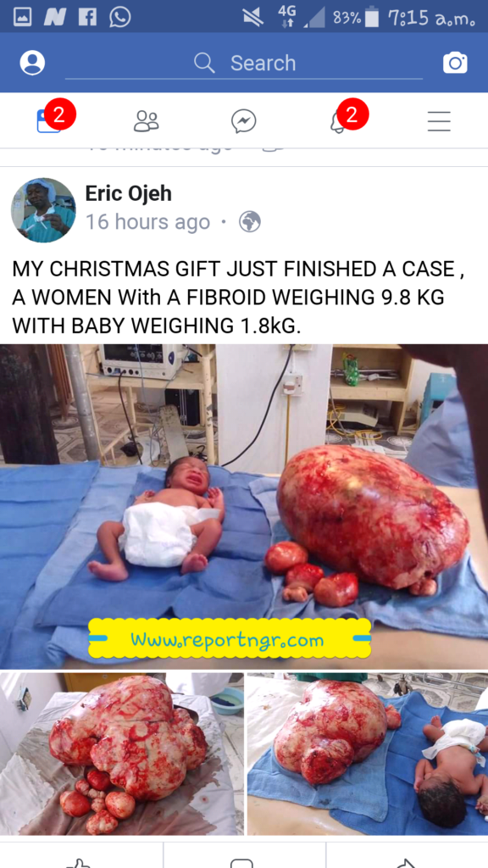488x868 pixels.
Task: Open the Friends requests tab
Action: [146, 120]
